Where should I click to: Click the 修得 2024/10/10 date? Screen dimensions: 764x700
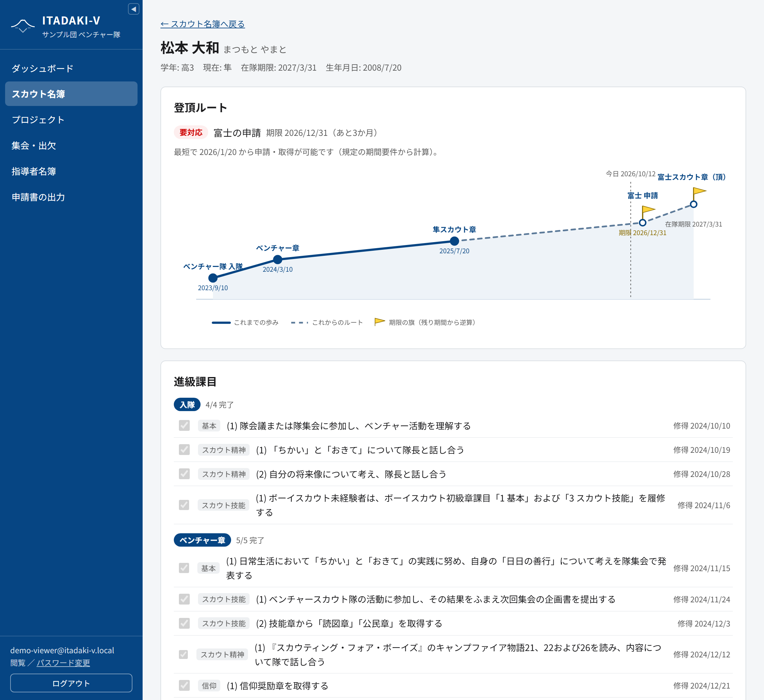coord(702,426)
